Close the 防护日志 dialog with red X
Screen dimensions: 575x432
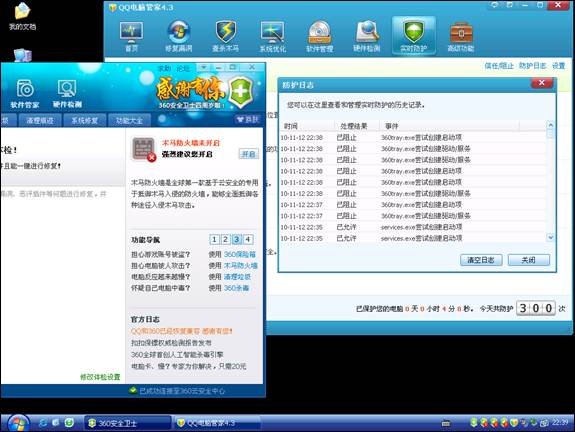pyautogui.click(x=542, y=83)
